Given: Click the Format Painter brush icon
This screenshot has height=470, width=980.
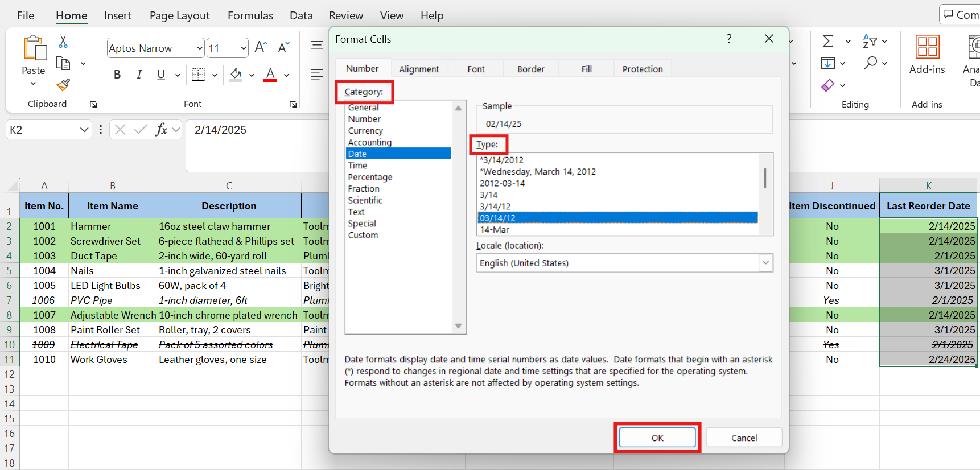Looking at the screenshot, I should (63, 85).
